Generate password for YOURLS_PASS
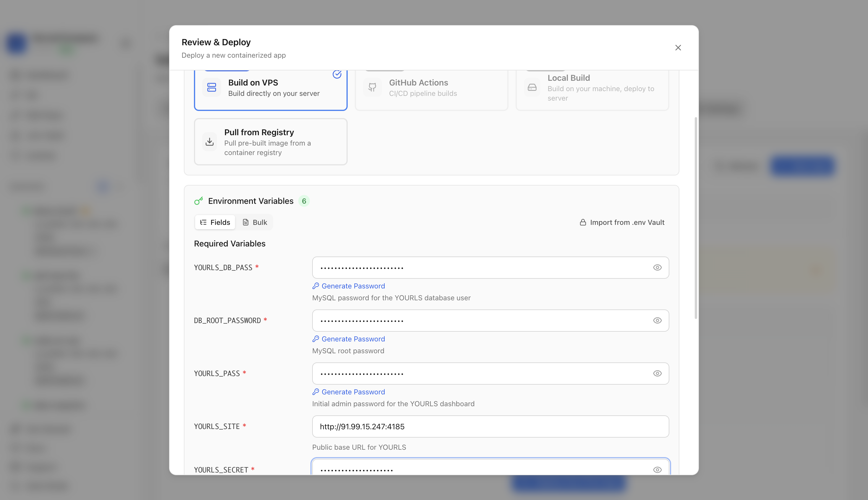868x500 pixels. [x=349, y=392]
